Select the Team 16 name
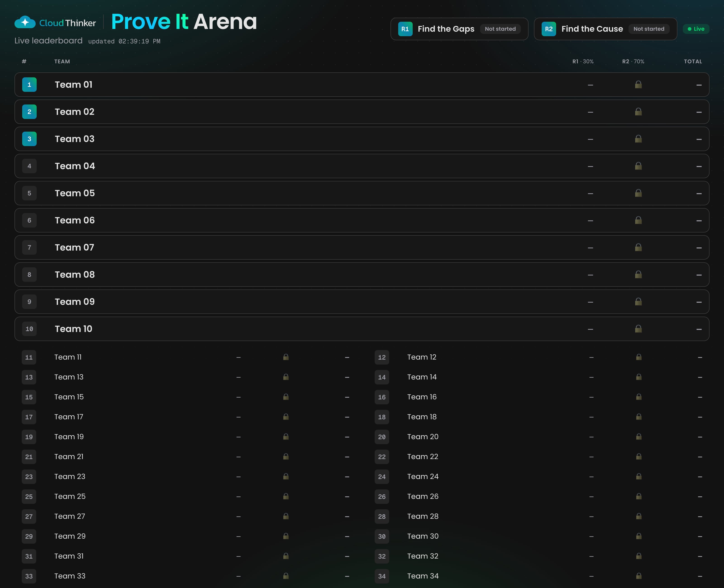The height and width of the screenshot is (588, 724). coord(422,397)
